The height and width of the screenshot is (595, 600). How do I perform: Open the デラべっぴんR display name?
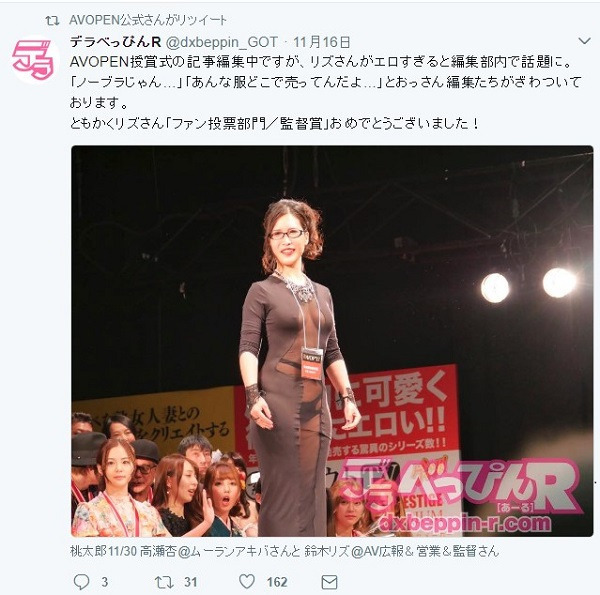coord(116,42)
